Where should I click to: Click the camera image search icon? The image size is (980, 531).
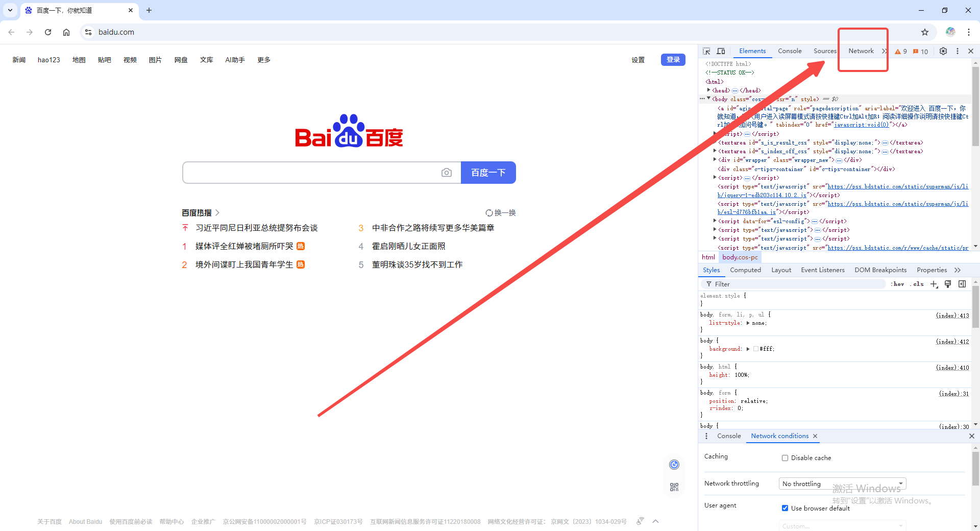click(447, 173)
